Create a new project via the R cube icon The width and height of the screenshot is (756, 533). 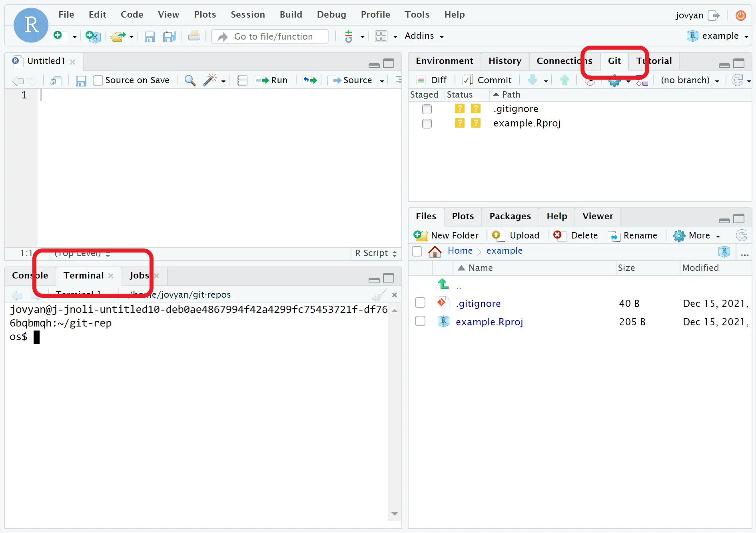point(93,36)
